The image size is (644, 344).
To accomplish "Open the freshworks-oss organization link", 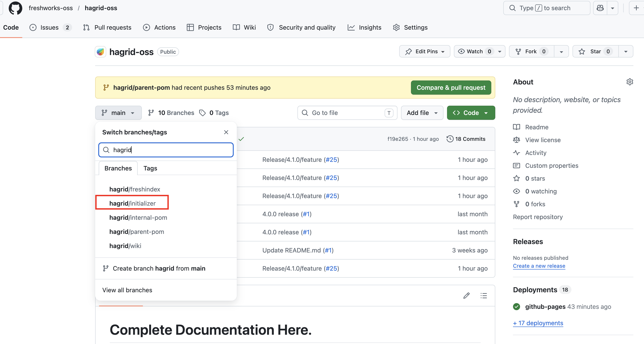I will tap(51, 8).
